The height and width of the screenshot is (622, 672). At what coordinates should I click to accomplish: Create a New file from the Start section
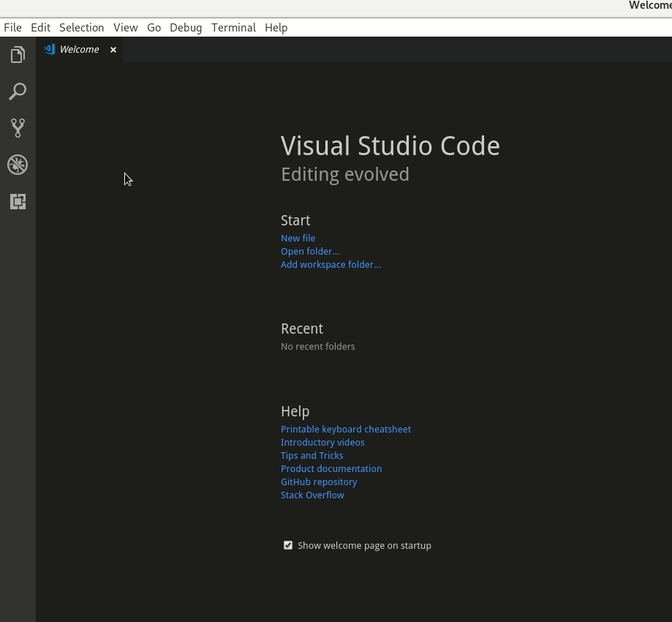(298, 238)
